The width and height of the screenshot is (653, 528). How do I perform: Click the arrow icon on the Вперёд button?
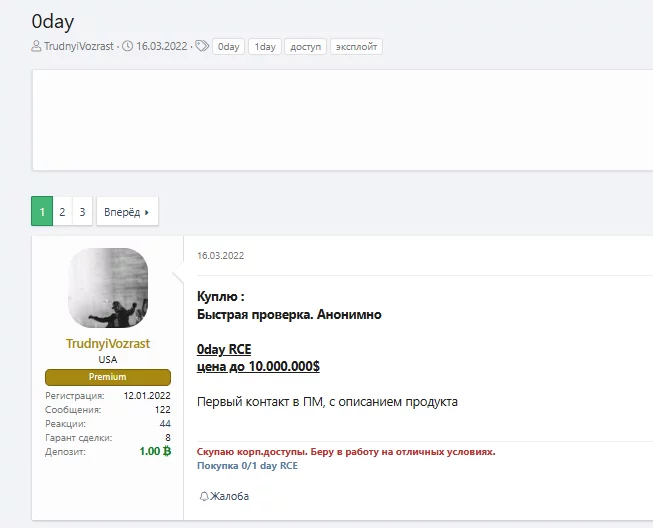pyautogui.click(x=147, y=212)
